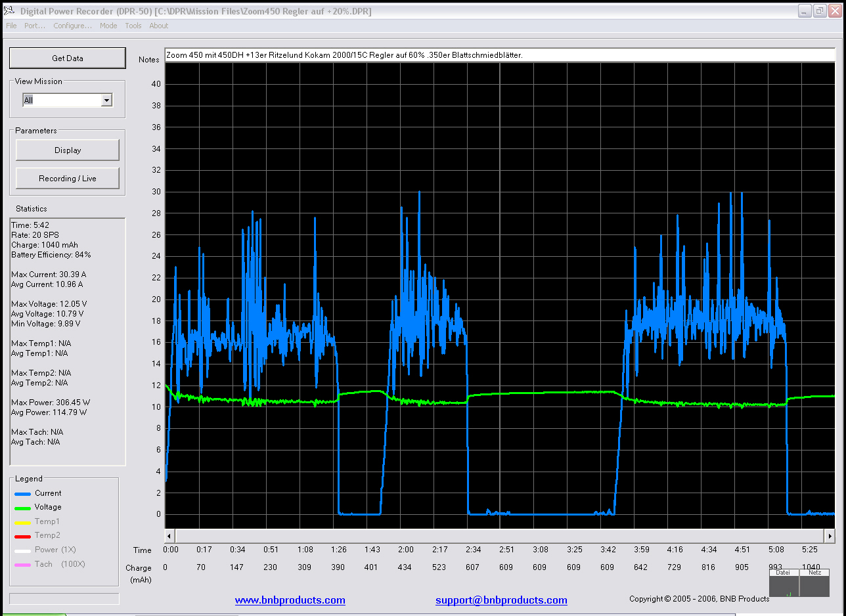Open the About menu
This screenshot has height=616, width=846.
[159, 26]
